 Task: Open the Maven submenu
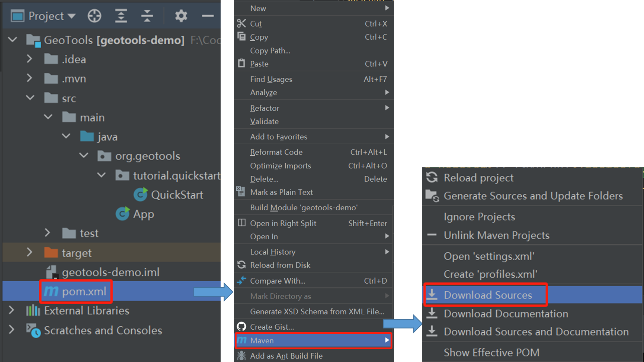tap(313, 340)
